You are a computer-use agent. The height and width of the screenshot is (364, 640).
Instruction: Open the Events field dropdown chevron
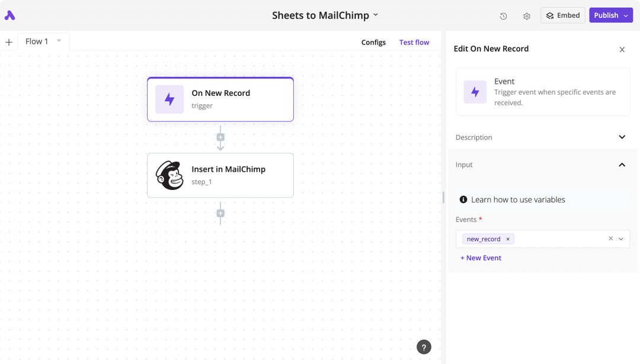620,239
